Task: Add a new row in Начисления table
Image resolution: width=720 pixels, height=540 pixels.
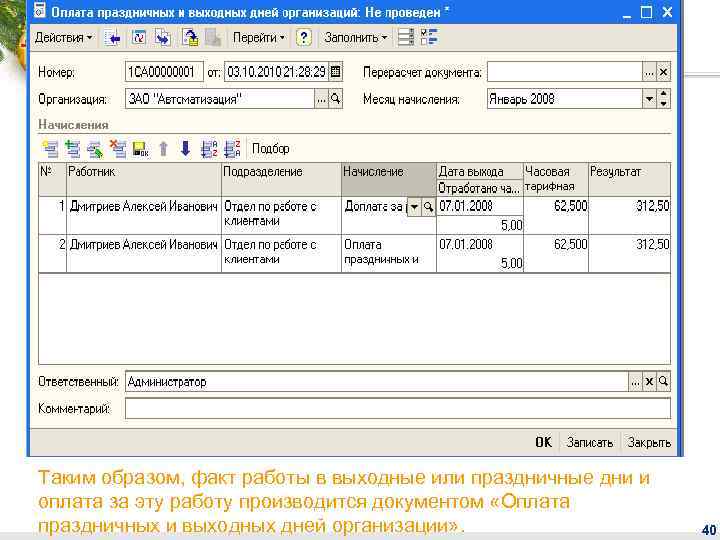Action: click(x=50, y=149)
